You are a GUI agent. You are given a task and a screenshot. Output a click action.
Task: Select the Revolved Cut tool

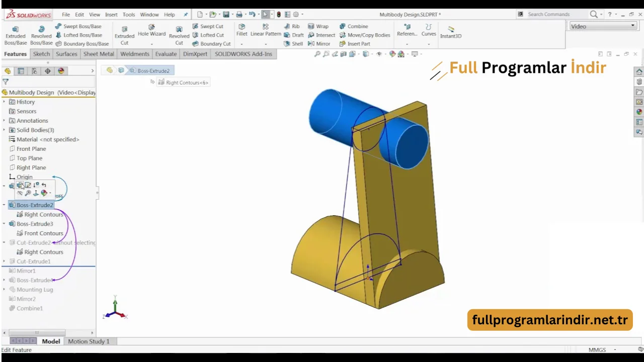pos(179,35)
